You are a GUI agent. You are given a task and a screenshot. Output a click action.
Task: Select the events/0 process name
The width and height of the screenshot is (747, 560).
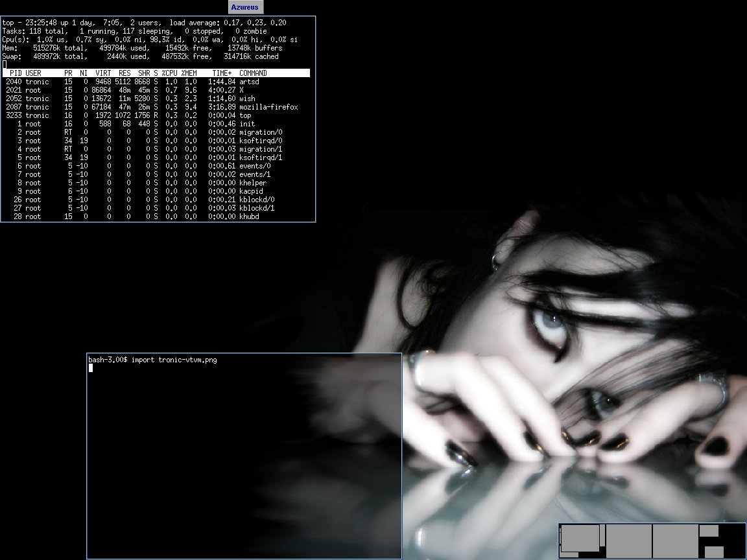(255, 166)
